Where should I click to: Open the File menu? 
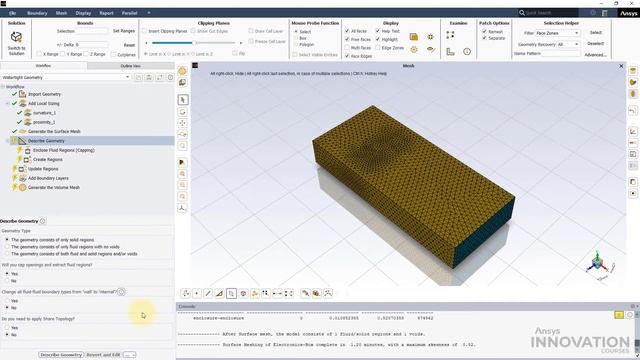(12, 13)
